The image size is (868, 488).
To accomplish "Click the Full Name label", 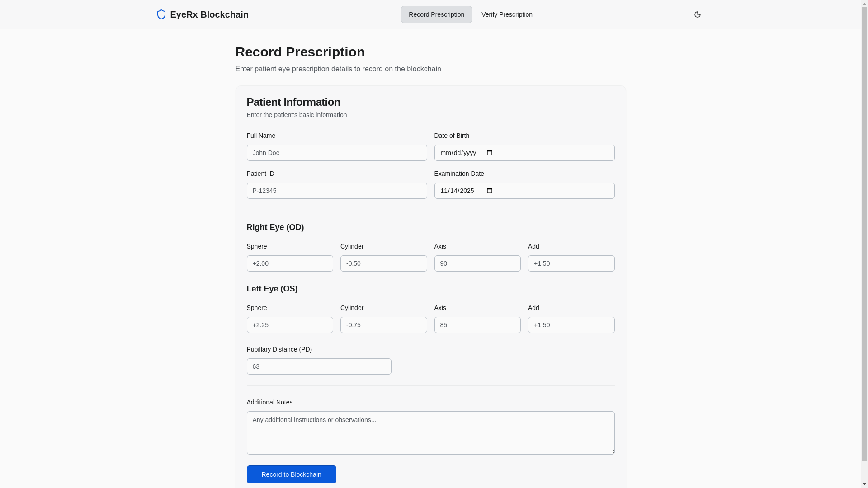I will pyautogui.click(x=261, y=136).
